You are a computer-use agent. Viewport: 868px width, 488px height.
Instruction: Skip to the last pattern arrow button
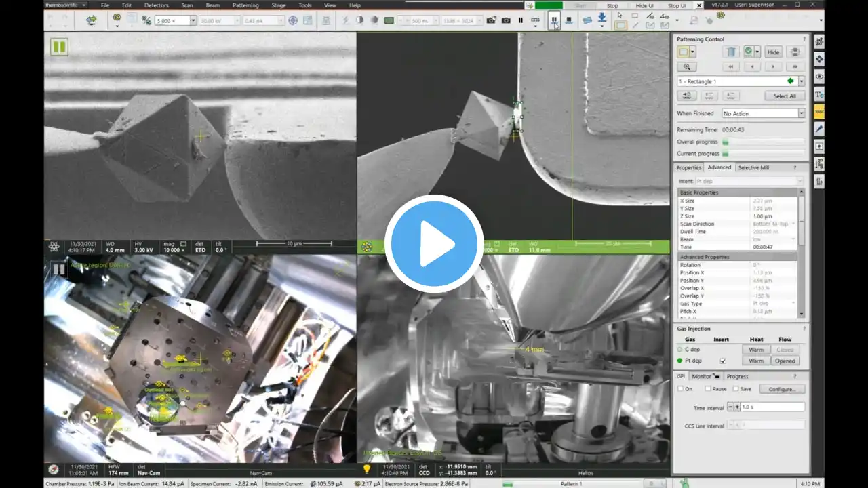(795, 66)
